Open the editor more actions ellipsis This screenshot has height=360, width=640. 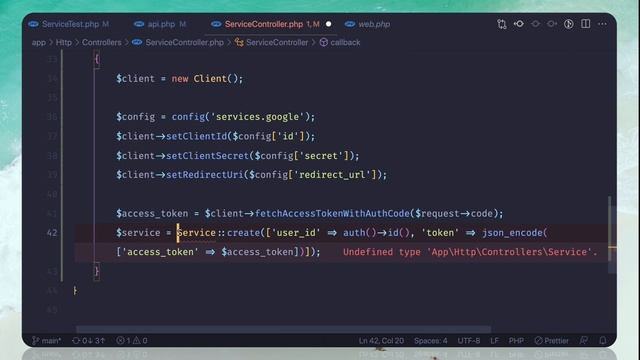tap(602, 24)
